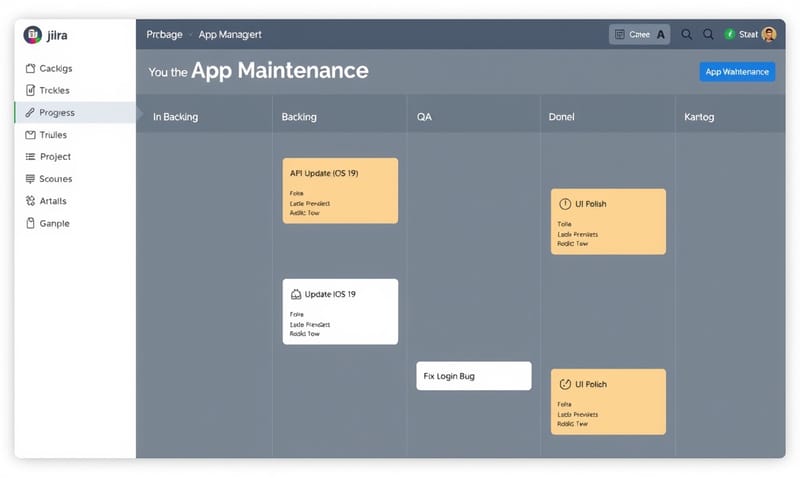800x480 pixels.
Task: Click the Artalls sidebar icon
Action: [31, 201]
